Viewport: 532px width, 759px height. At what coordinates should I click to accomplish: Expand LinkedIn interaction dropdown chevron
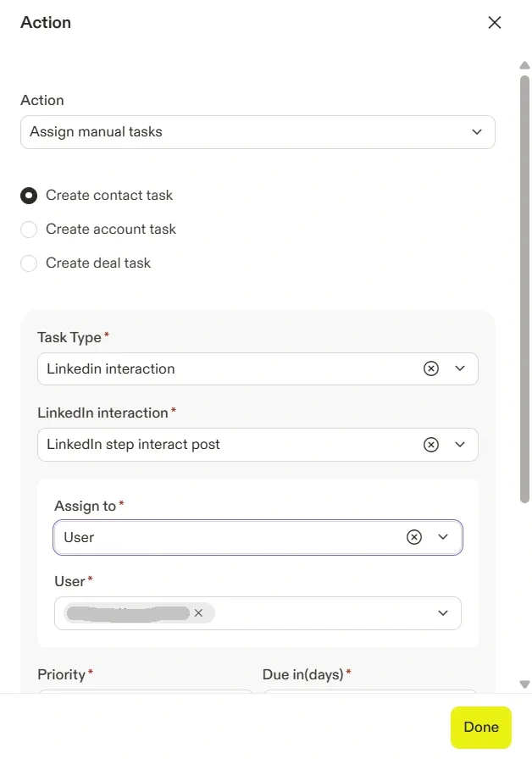460,445
